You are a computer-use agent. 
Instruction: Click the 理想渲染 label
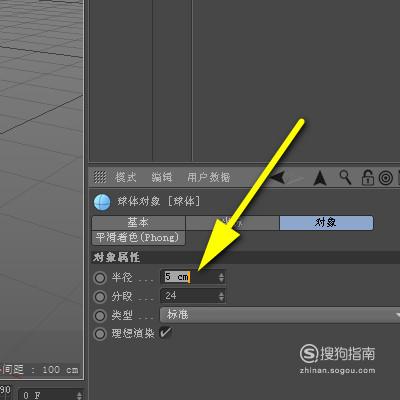[x=133, y=333]
